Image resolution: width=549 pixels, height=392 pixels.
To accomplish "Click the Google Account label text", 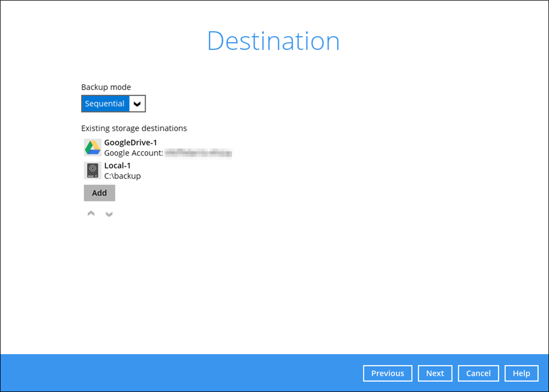I will [133, 153].
